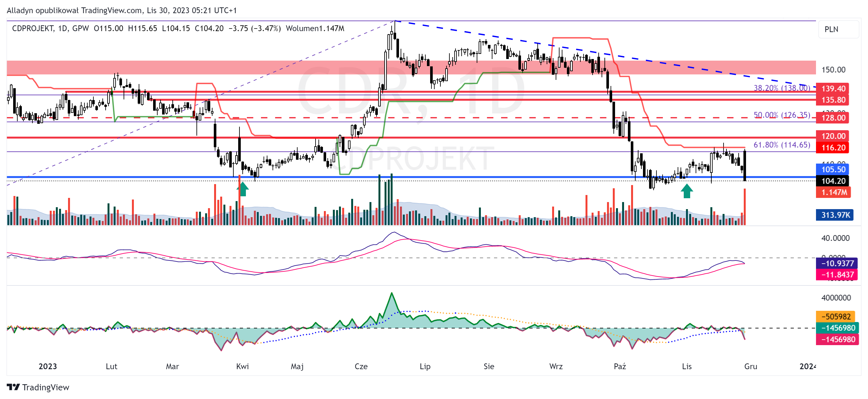Click the 128.00 red price label
The image size is (868, 399).
tap(833, 118)
